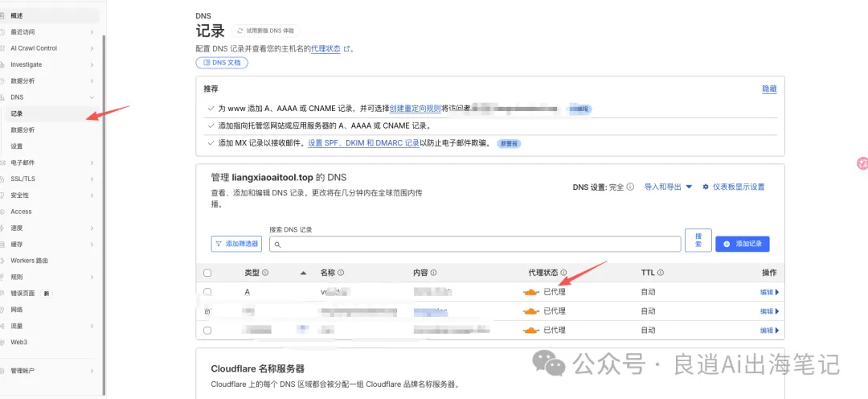Expand the Investigate sidebar chevron
The height and width of the screenshot is (399, 868).
coord(92,65)
